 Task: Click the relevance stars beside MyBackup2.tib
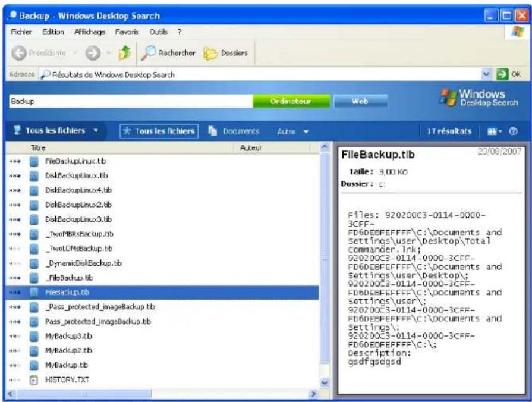(x=15, y=351)
